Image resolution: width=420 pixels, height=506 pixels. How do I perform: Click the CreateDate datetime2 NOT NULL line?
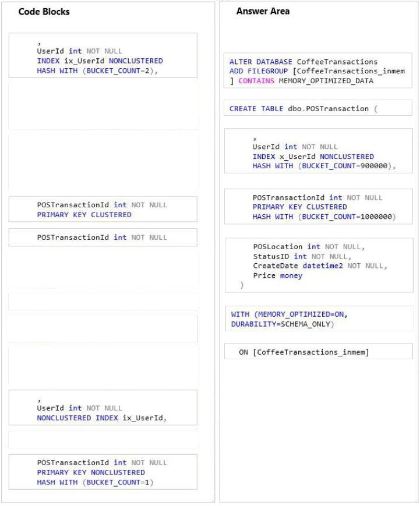point(320,266)
